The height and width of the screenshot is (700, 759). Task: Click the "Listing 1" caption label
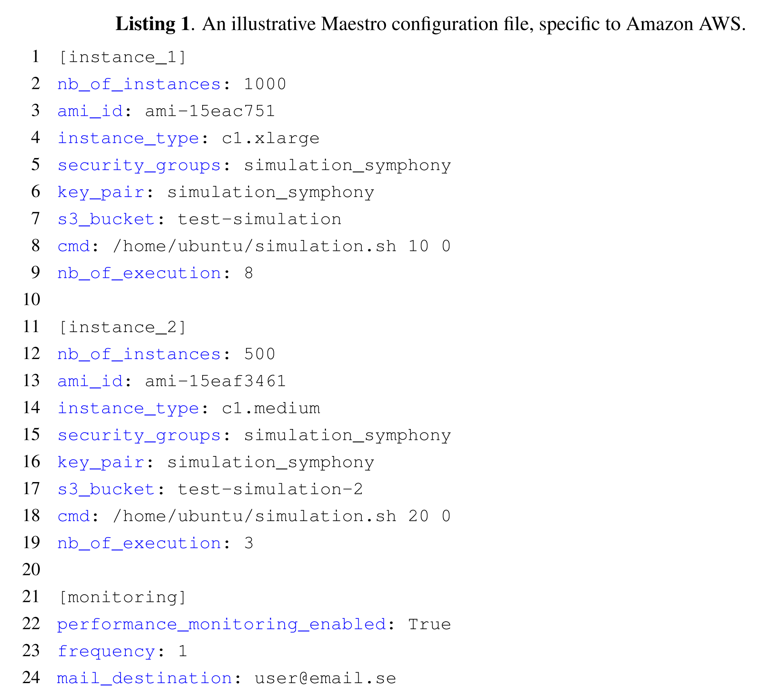[152, 24]
